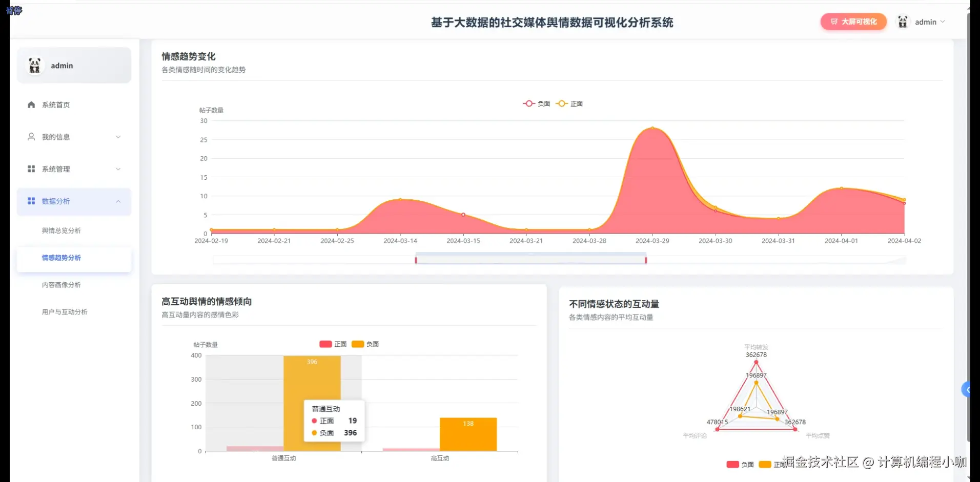The width and height of the screenshot is (980, 482).
Task: Click the 高互动舆情的情感倾向 title
Action: (207, 302)
